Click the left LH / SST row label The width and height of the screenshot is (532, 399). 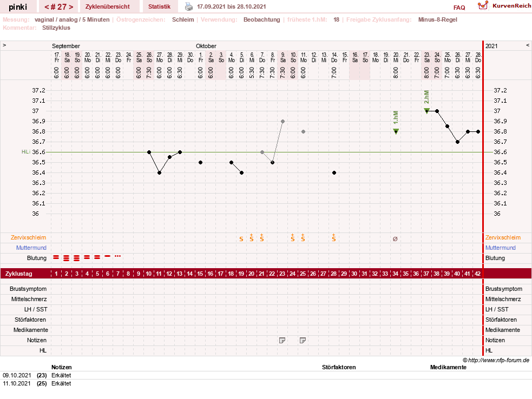click(x=36, y=309)
